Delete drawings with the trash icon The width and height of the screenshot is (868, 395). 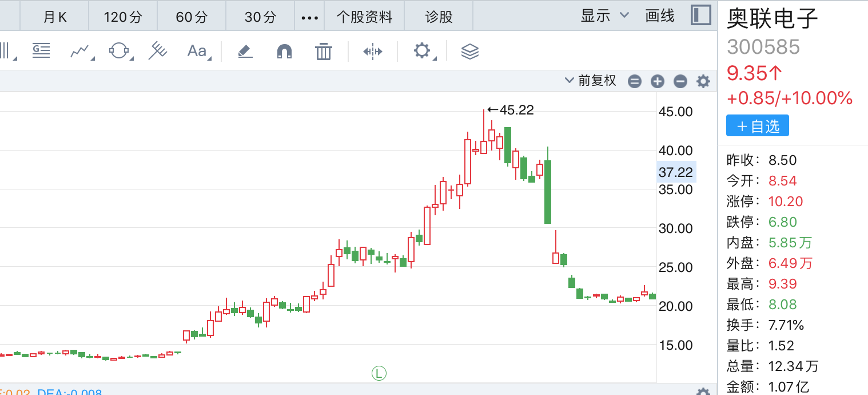(x=324, y=51)
